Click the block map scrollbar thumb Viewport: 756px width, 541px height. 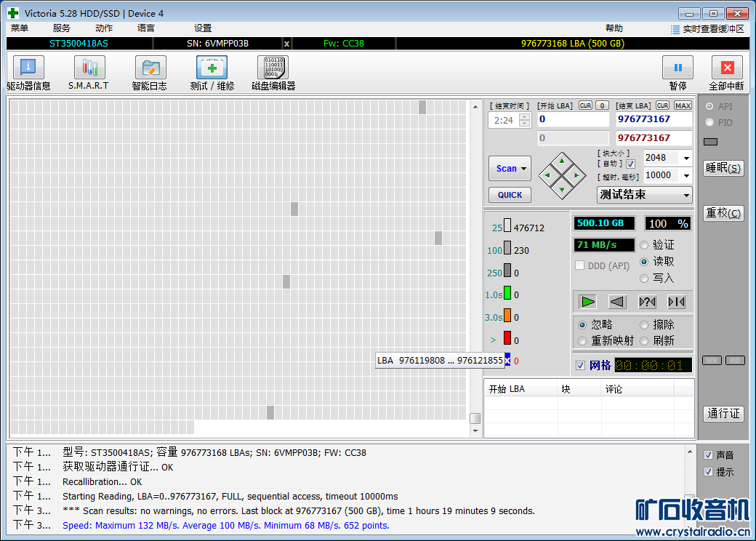point(475,418)
